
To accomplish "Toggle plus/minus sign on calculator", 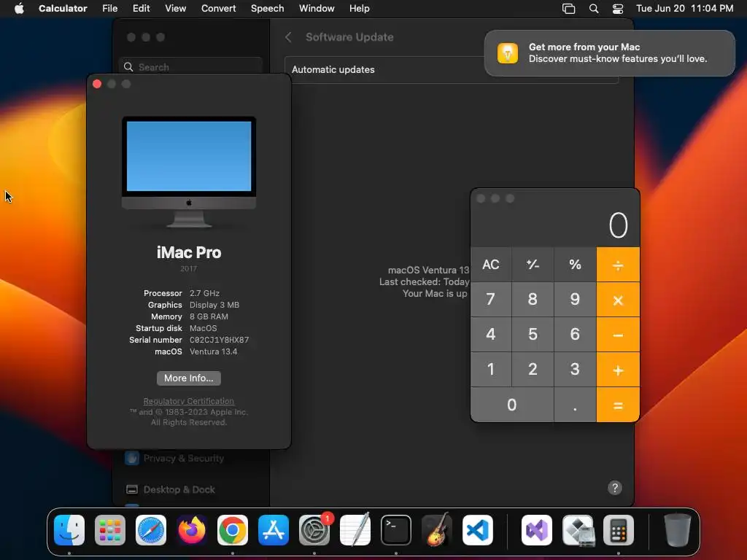I will point(533,264).
